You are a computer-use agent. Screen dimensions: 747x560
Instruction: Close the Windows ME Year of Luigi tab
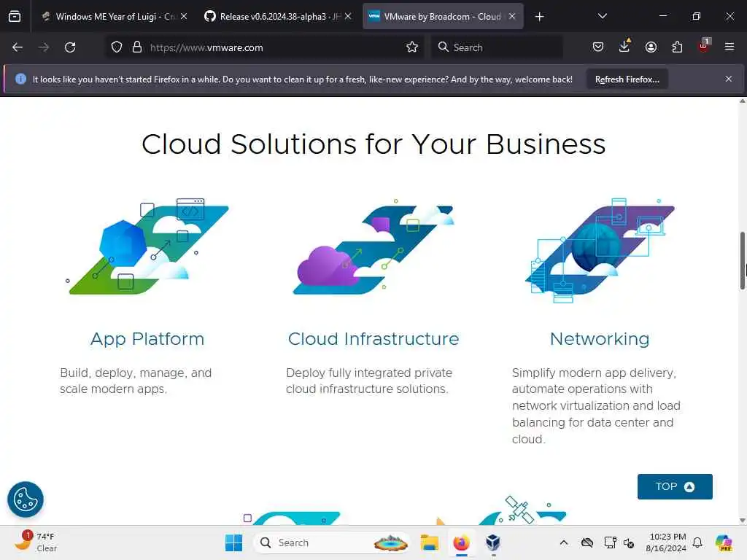184,17
